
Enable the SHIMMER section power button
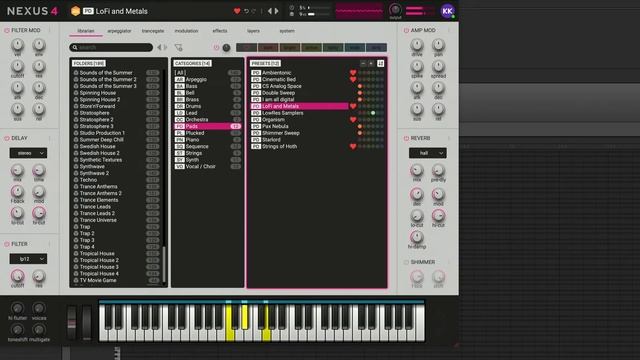(x=406, y=262)
